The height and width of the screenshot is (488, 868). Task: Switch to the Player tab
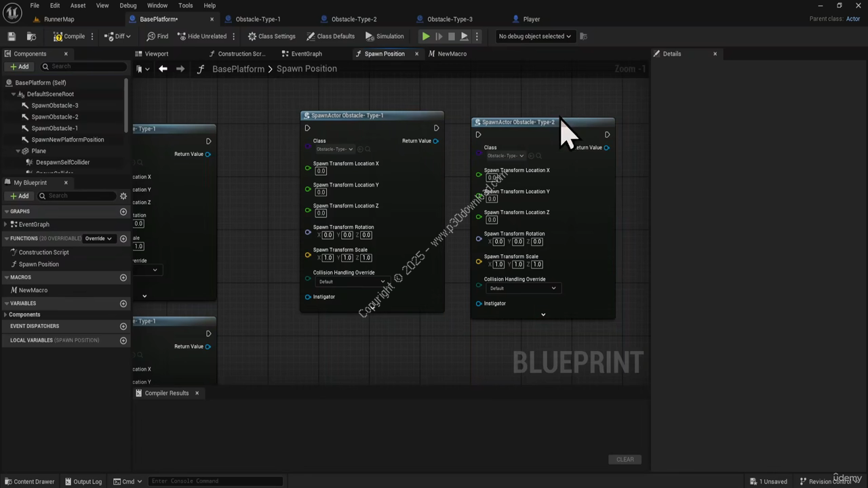click(532, 19)
